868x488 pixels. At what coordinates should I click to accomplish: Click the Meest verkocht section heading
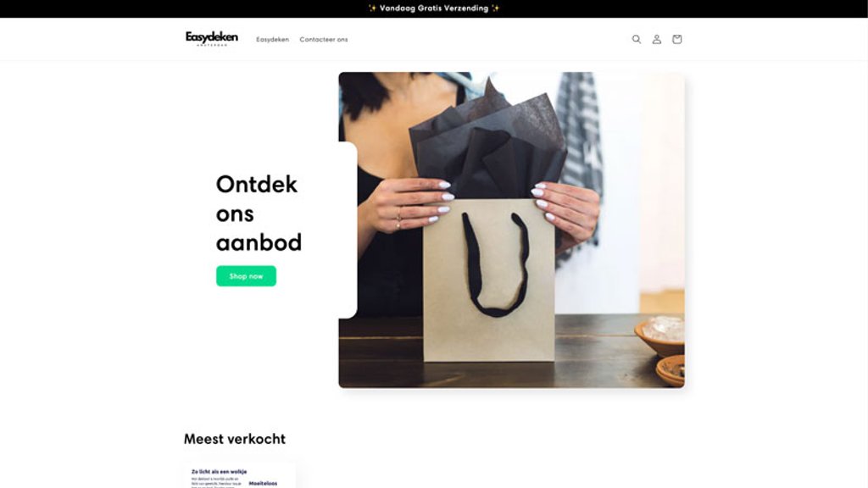pos(235,439)
